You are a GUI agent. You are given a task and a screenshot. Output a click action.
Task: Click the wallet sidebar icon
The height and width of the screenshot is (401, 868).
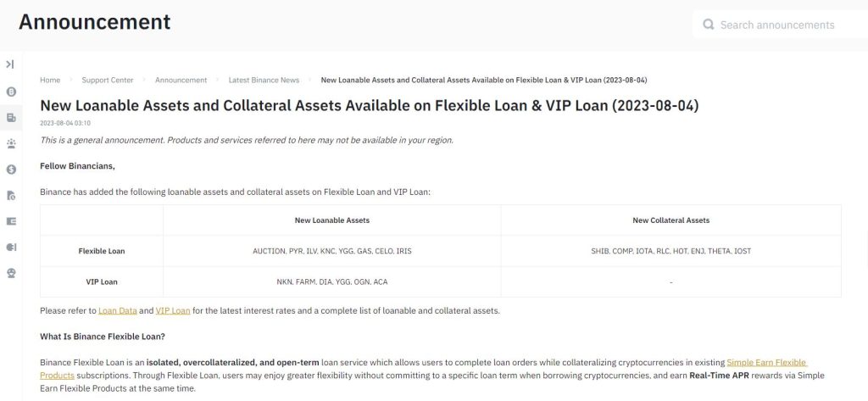11,221
